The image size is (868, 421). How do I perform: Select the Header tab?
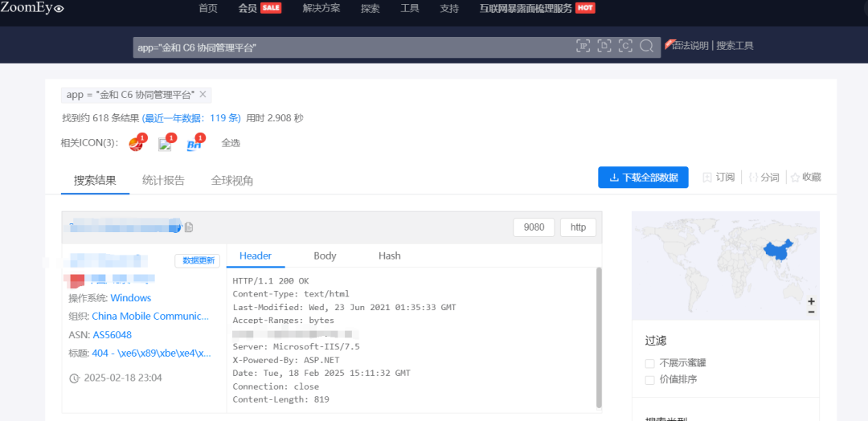[256, 255]
